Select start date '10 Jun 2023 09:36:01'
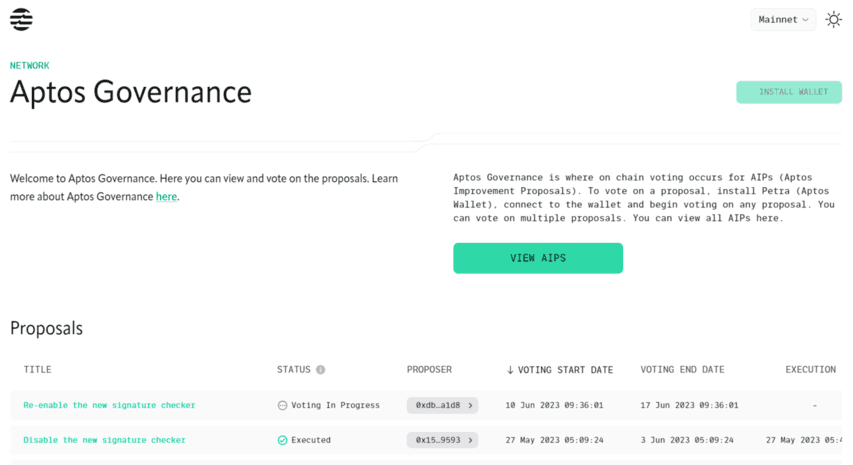 point(554,405)
